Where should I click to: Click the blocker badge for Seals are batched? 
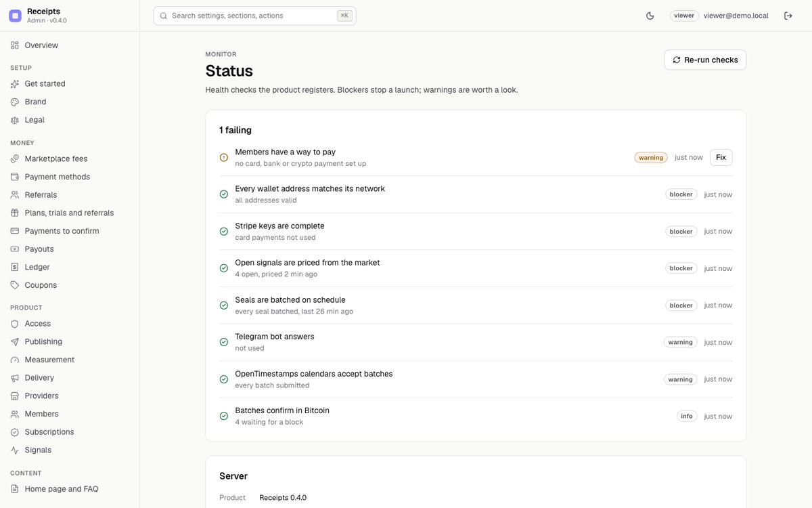pyautogui.click(x=681, y=305)
